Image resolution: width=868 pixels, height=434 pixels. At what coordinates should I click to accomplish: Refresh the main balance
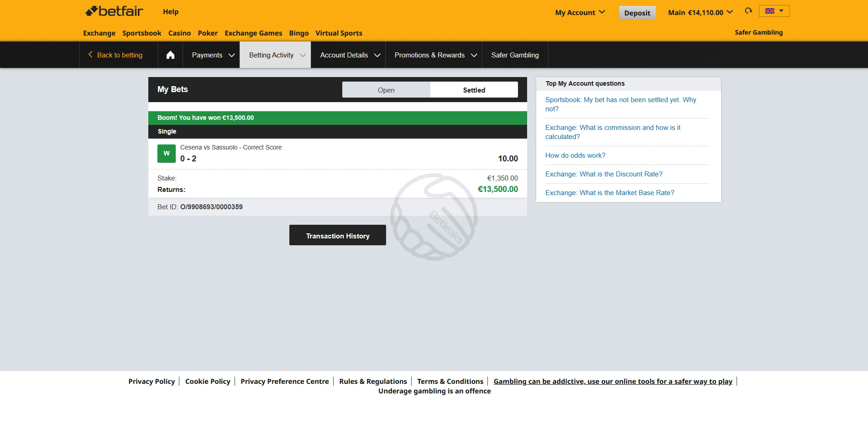(748, 11)
